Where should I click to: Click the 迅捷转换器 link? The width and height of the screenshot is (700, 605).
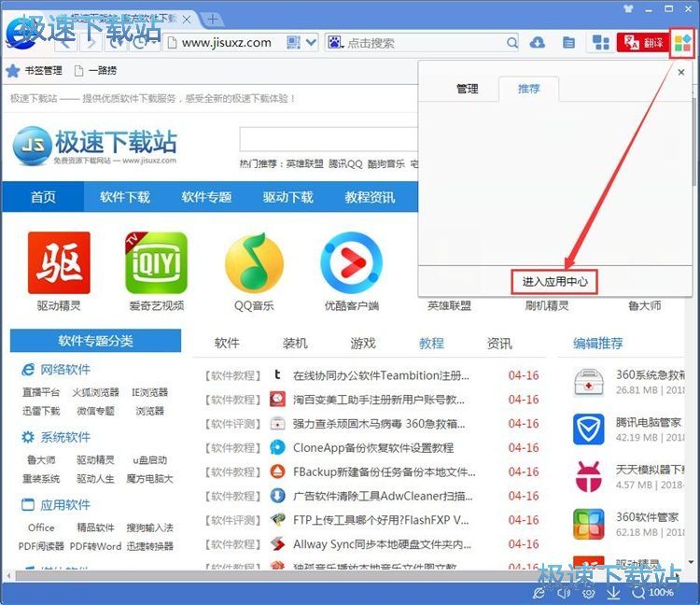(150, 546)
